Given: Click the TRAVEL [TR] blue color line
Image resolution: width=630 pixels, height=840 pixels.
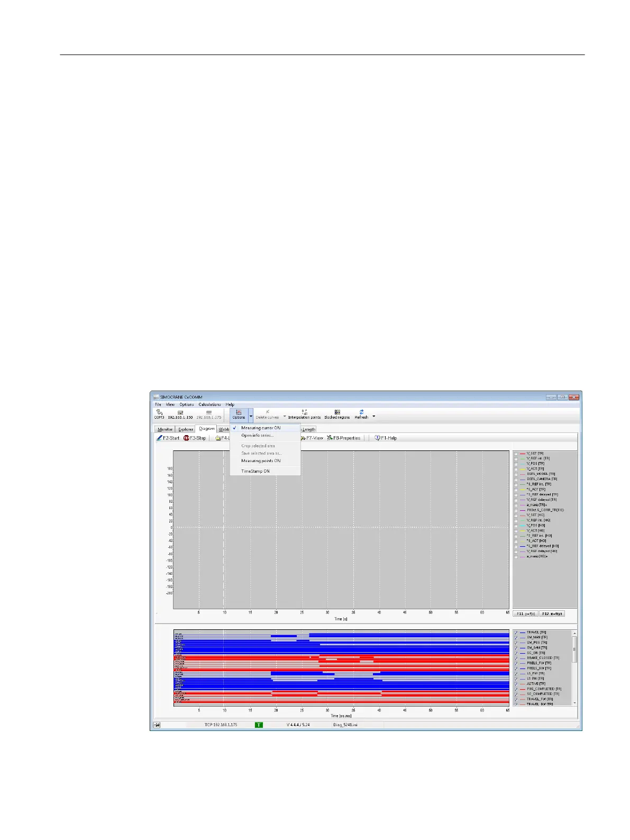Looking at the screenshot, I should pos(522,633).
